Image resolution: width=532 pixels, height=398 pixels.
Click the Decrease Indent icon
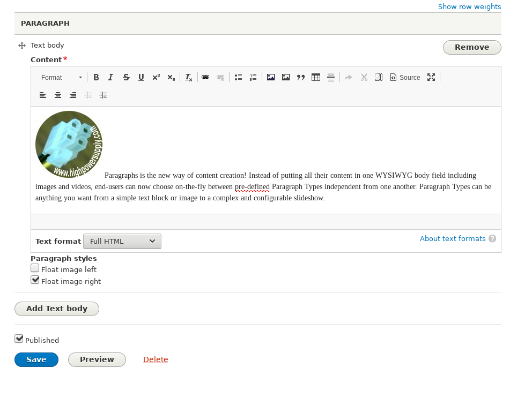tap(88, 95)
